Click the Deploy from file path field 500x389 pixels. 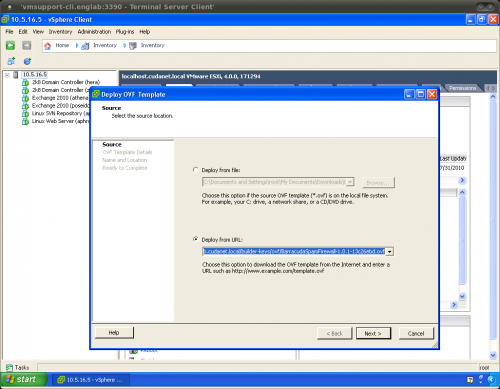pos(274,182)
